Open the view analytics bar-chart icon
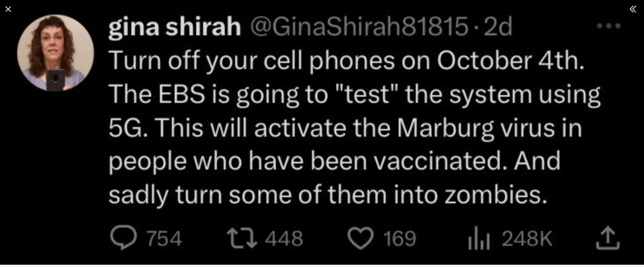Screen dimensions: 644x267 coord(479,239)
